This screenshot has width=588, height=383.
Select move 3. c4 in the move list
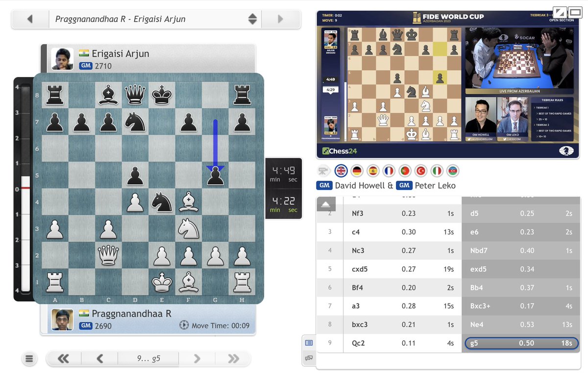[x=403, y=232]
